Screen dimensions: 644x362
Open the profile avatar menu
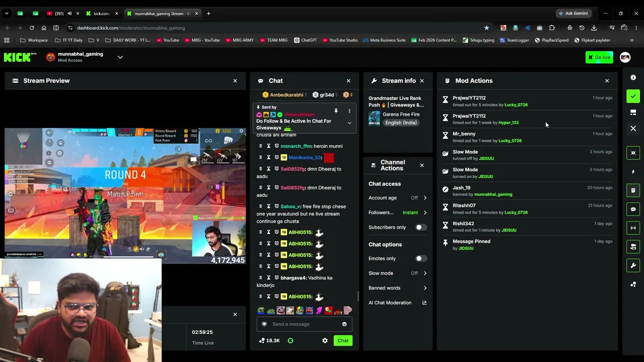(x=625, y=57)
